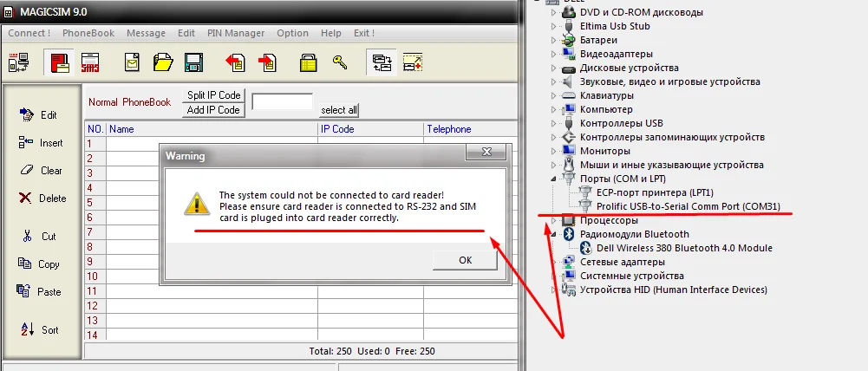This screenshot has width=868, height=371.
Task: Select Радиомодули Bluetooth tree item
Action: (x=635, y=234)
